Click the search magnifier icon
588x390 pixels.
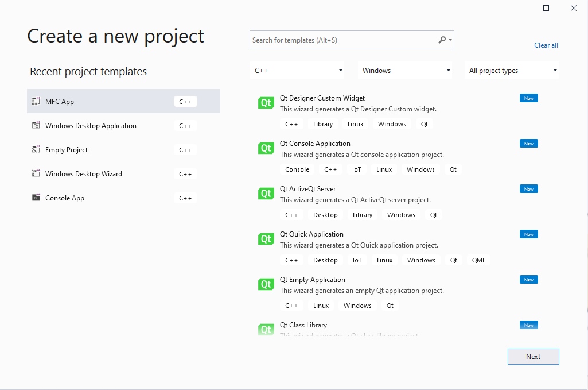point(442,40)
